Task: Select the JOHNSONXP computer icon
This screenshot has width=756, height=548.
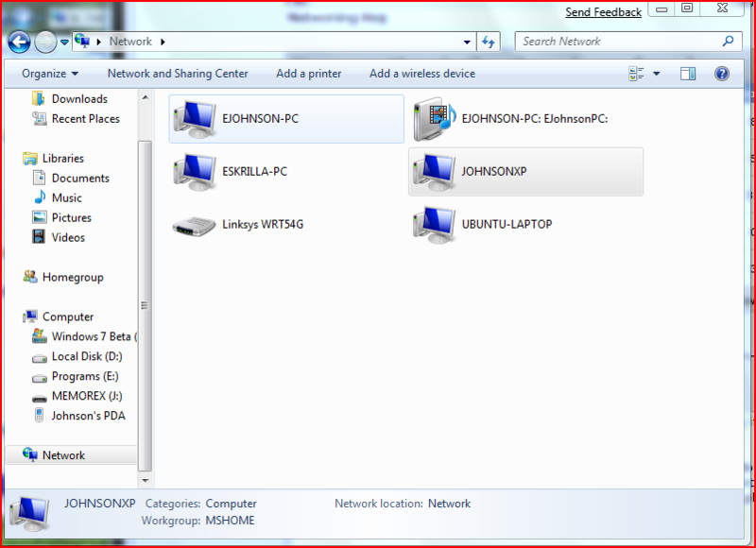Action: [x=434, y=172]
